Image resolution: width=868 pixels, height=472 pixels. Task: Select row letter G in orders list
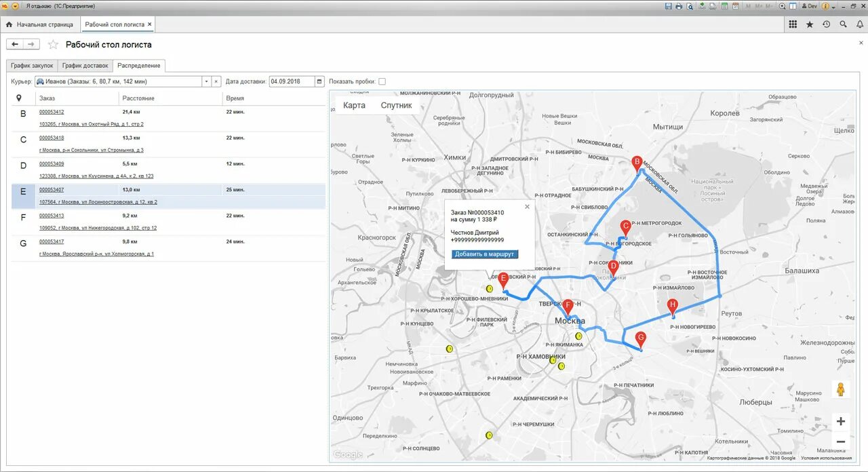23,243
